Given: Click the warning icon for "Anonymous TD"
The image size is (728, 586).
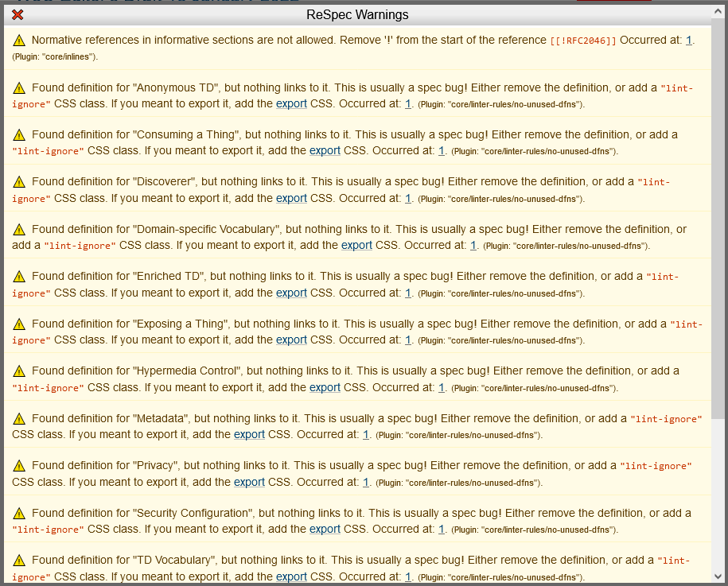Looking at the screenshot, I should click(x=19, y=87).
